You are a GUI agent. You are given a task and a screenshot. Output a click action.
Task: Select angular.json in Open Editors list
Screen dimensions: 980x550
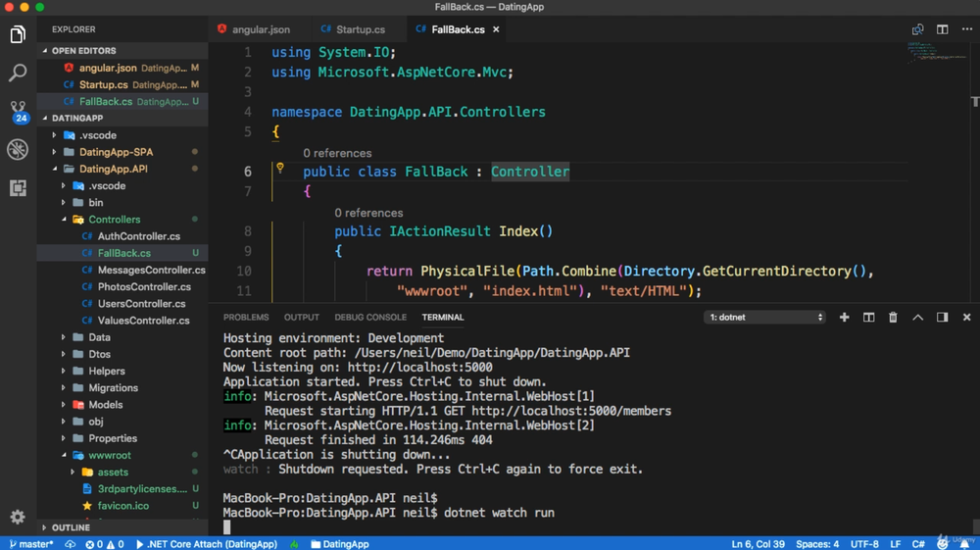(x=122, y=68)
